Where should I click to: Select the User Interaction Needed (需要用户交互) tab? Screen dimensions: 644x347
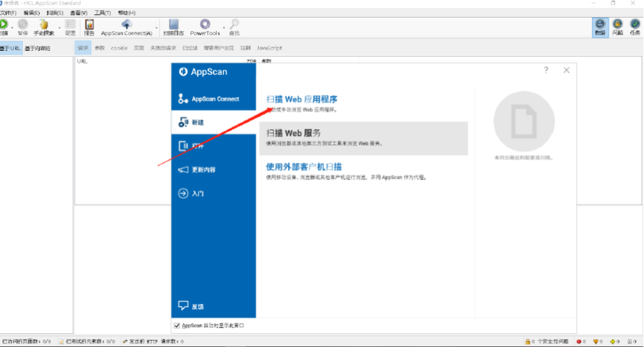[219, 48]
